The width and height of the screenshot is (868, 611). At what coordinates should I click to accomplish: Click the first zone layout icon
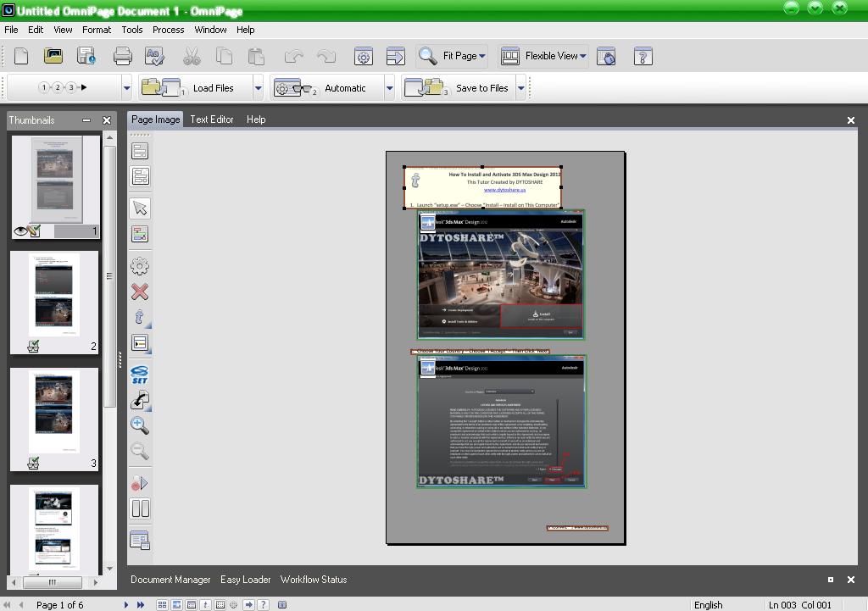pyautogui.click(x=140, y=151)
